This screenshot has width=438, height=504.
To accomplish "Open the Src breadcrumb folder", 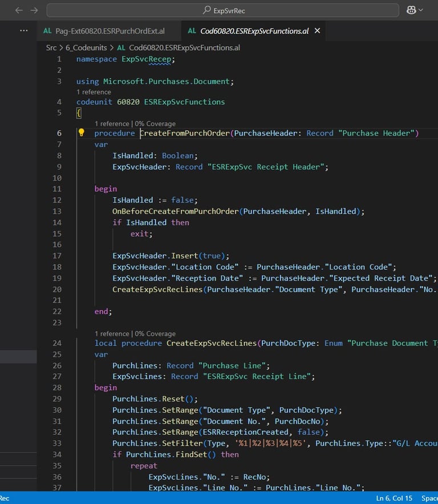I will tap(51, 48).
